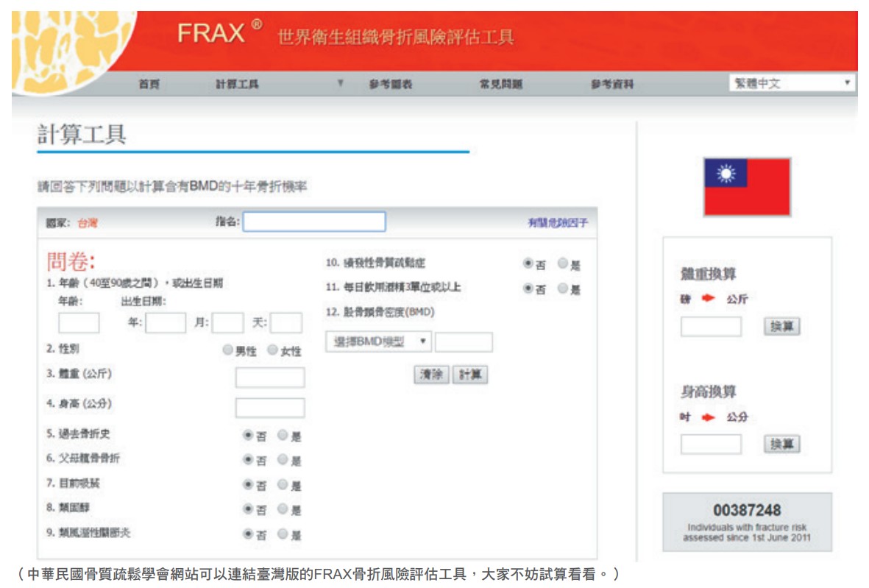The width and height of the screenshot is (869, 588).
Task: Open the 首頁 home menu item
Action: tap(149, 84)
